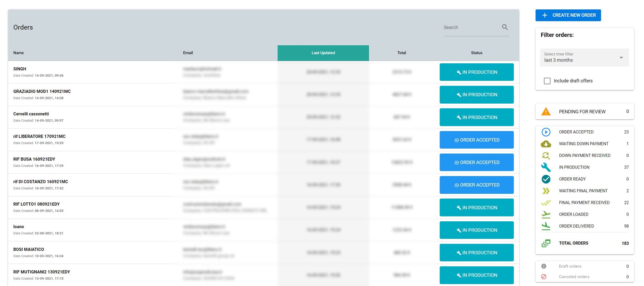Click the Order Delivered landing plane icon
The image size is (644, 286).
(546, 226)
